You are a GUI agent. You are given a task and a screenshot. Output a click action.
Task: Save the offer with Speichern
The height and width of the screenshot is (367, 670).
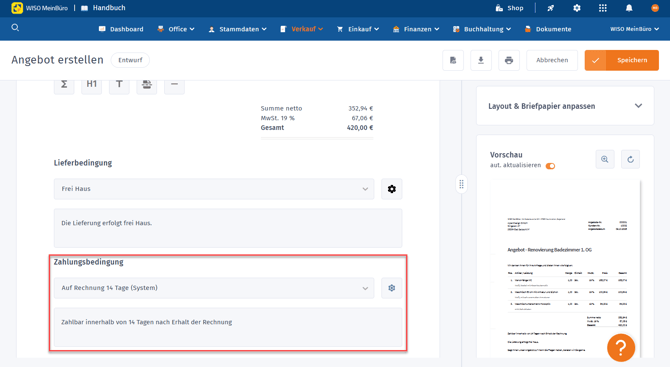point(622,60)
